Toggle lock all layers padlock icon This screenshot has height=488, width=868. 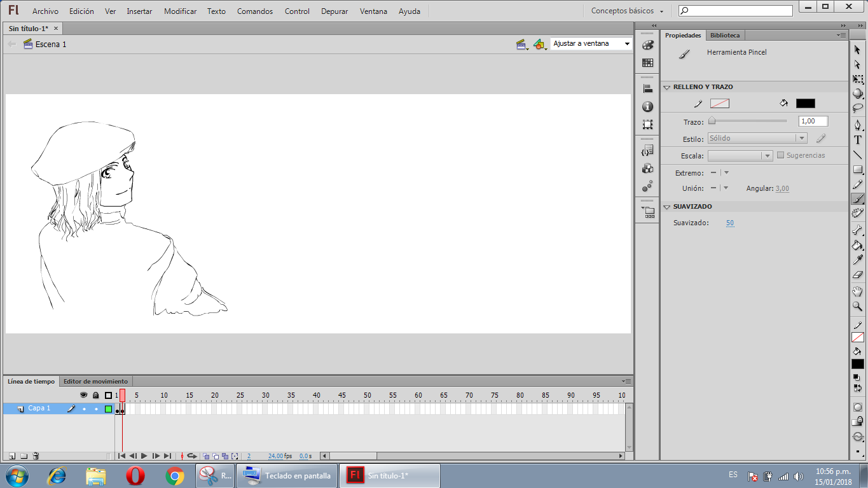pos(96,395)
